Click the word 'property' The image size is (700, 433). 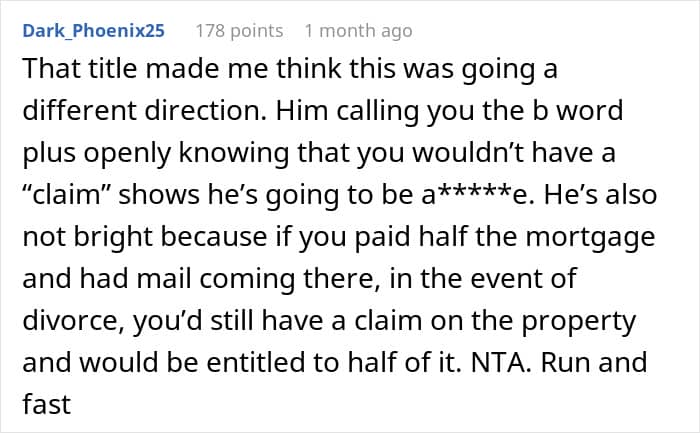point(579,322)
